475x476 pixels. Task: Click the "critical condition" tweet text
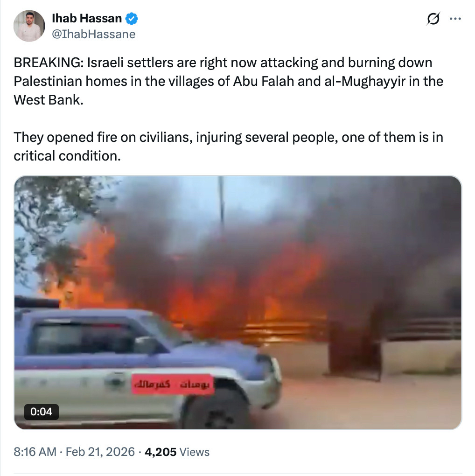67,156
